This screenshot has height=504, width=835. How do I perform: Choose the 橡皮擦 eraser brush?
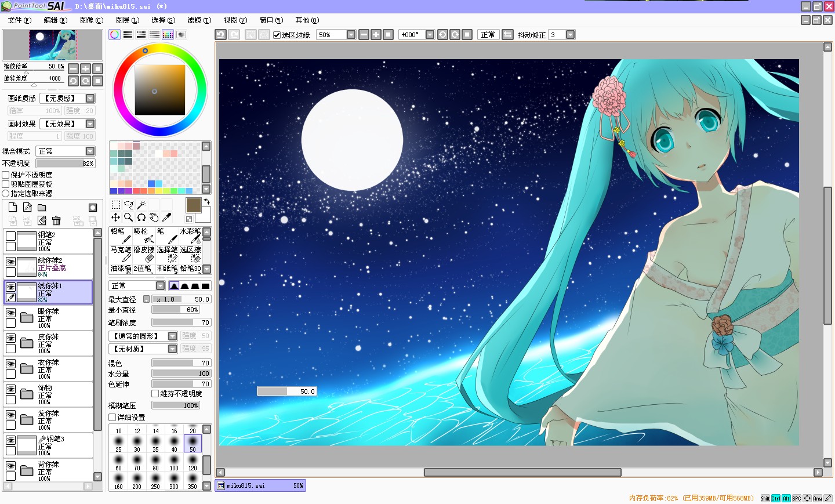click(x=144, y=254)
